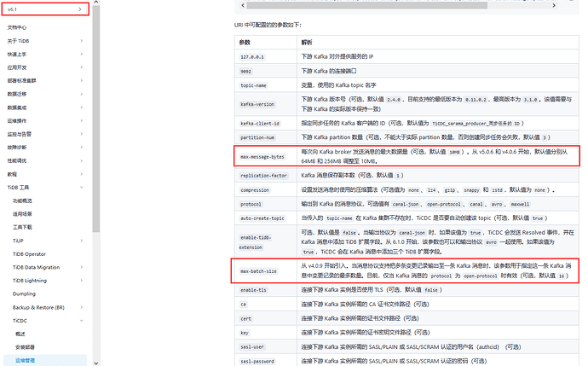Click the sasl-user parameter cell
Image resolution: width=588 pixels, height=366 pixels.
266,347
